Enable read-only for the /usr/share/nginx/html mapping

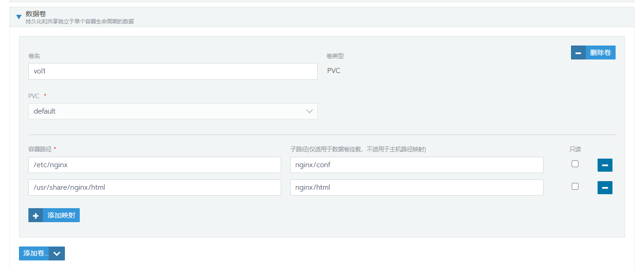[x=575, y=186]
